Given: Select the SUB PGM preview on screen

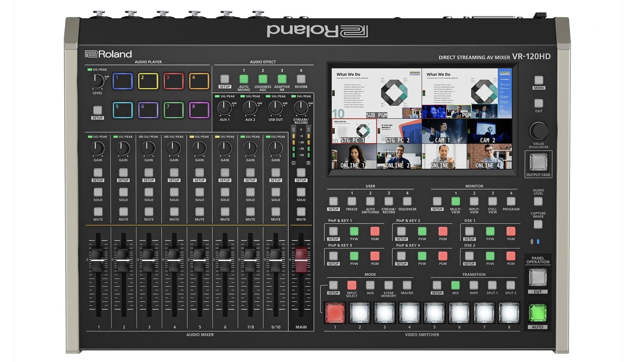Looking at the screenshot, I should (377, 93).
